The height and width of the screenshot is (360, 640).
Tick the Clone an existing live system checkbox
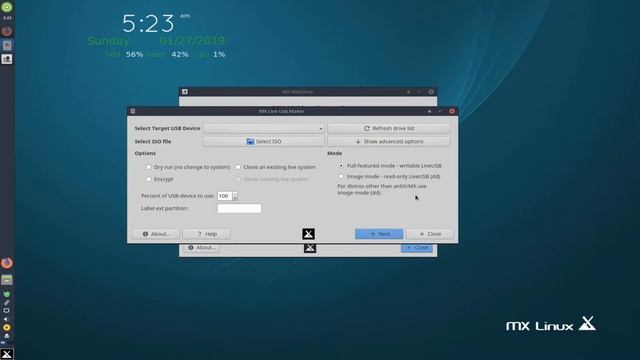coord(238,167)
